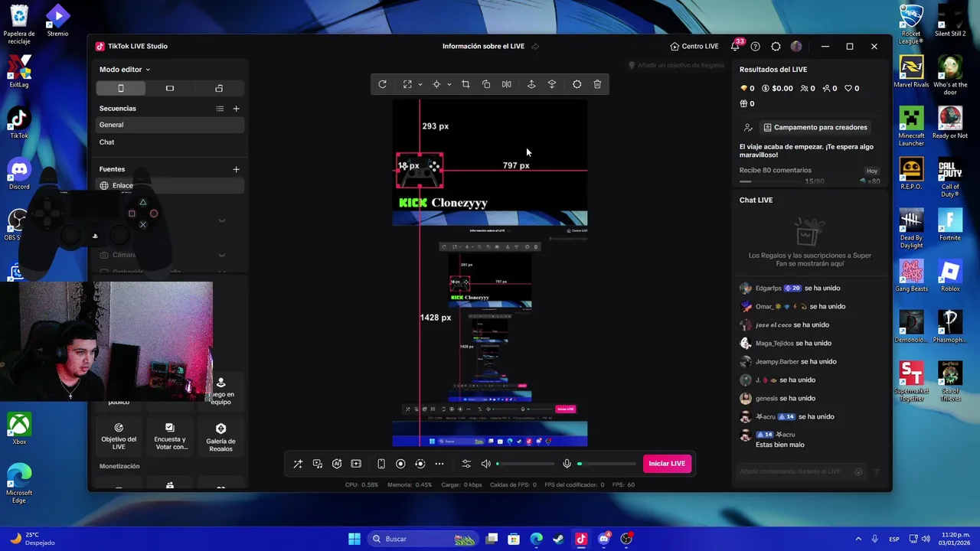Open Campamento para creadores
Screen dimensions: 980x551
tap(815, 128)
